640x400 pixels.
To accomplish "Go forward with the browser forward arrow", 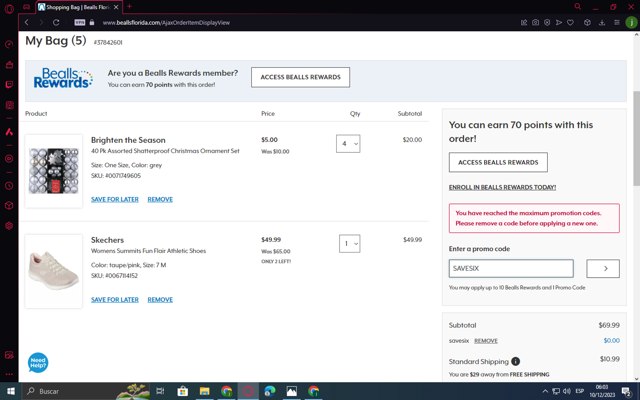I will click(x=41, y=22).
